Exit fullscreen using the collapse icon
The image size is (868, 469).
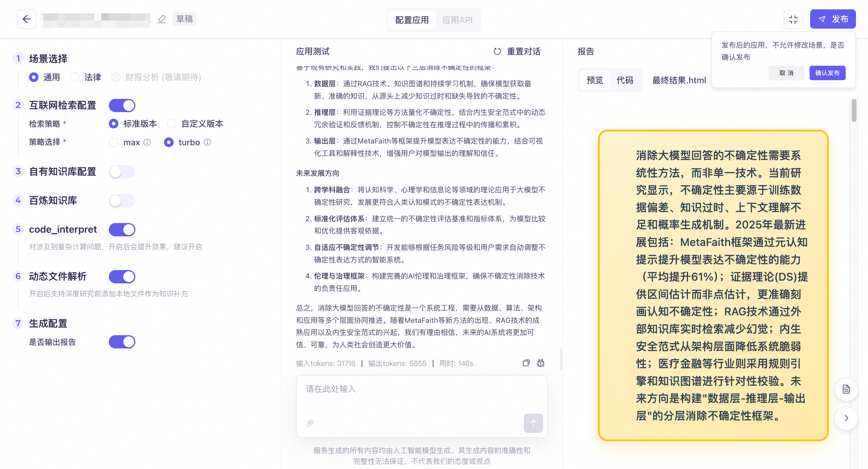(793, 19)
